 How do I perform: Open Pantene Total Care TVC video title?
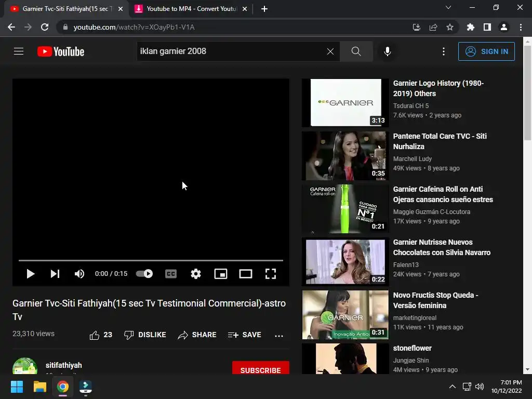[440, 141]
